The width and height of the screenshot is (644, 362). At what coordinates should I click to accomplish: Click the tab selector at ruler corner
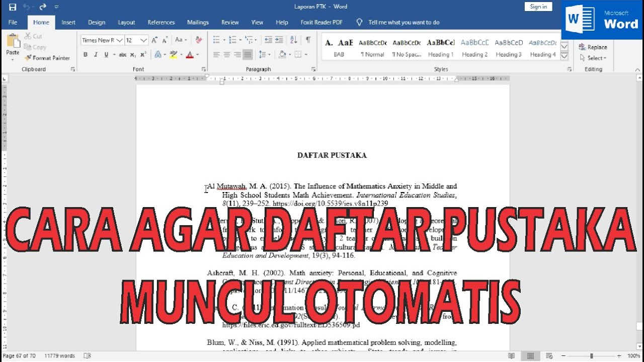click(x=5, y=78)
